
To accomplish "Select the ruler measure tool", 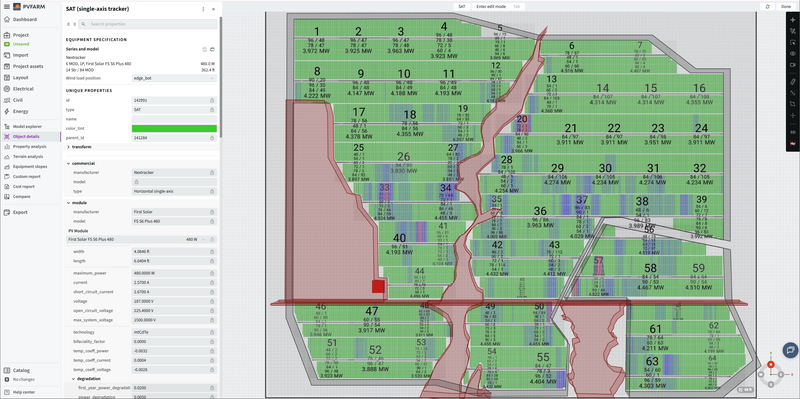I will tap(792, 81).
